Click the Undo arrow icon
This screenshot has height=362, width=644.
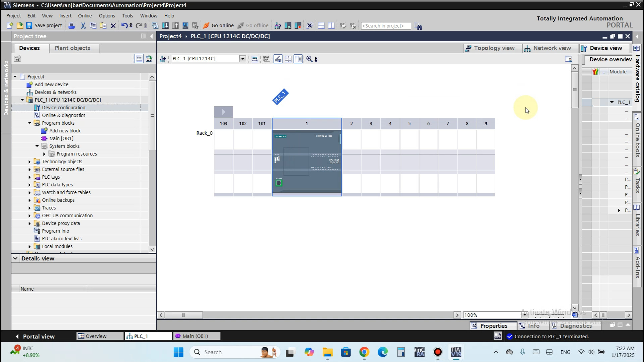coord(124,25)
